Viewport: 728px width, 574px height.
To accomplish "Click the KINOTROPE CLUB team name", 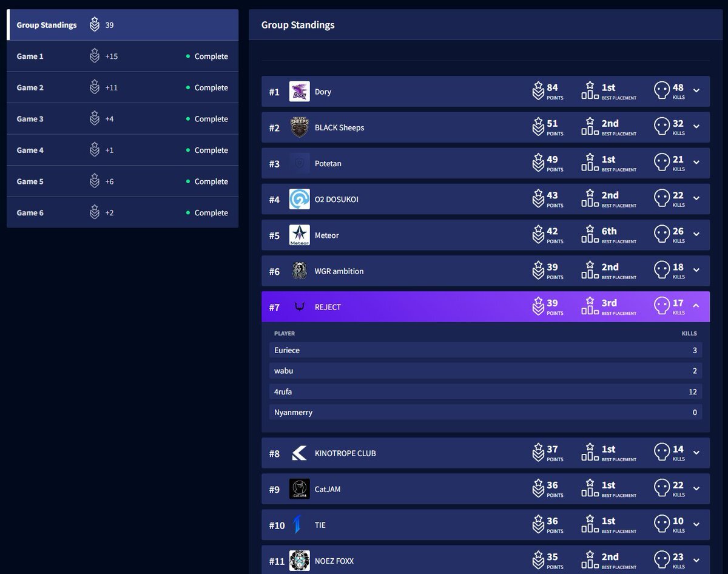I will (345, 454).
